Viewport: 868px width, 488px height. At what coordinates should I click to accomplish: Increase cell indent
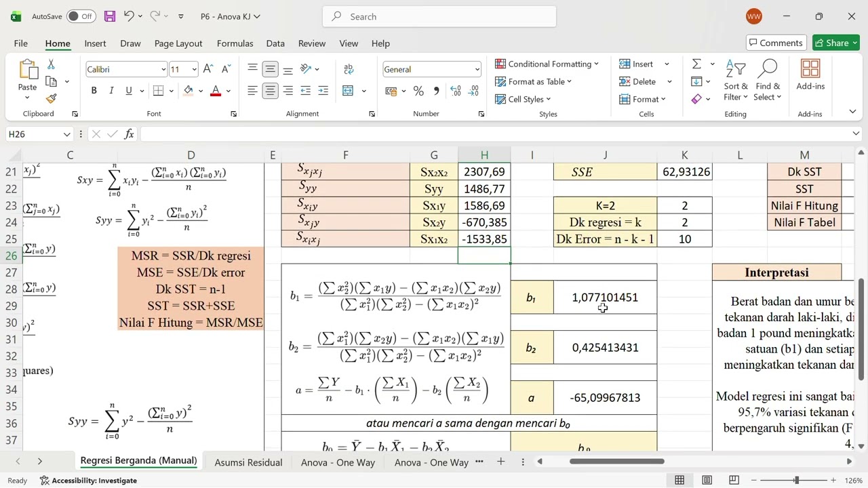click(x=323, y=91)
